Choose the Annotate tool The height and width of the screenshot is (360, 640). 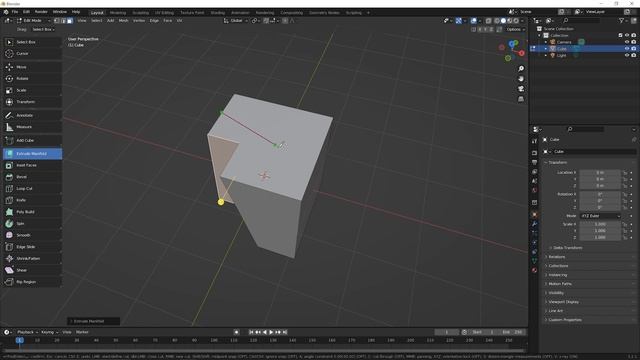click(x=32, y=116)
